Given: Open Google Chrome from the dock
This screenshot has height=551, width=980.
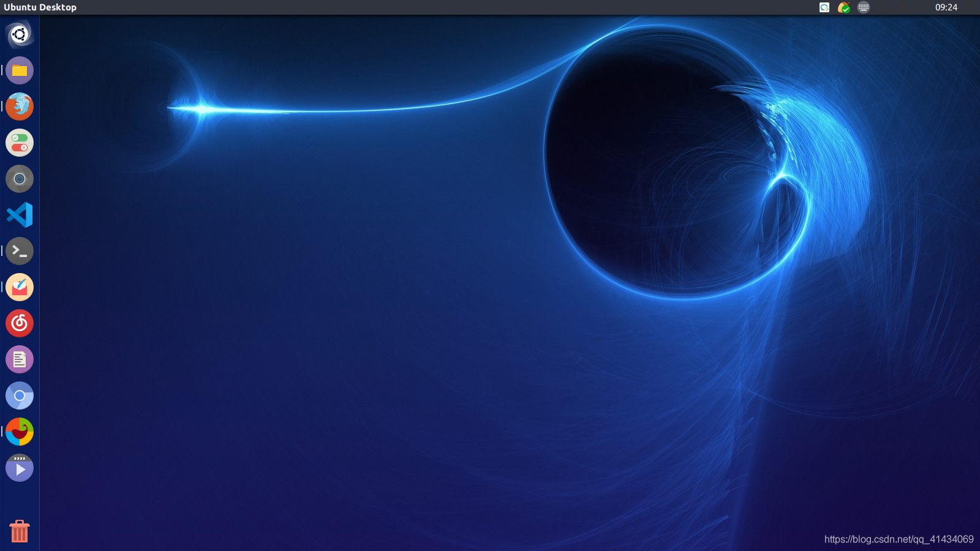Looking at the screenshot, I should click(x=19, y=432).
